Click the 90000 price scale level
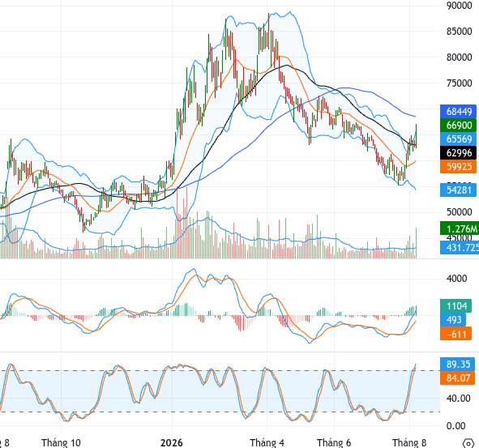Screen dimensions: 479x448 [x=460, y=6]
